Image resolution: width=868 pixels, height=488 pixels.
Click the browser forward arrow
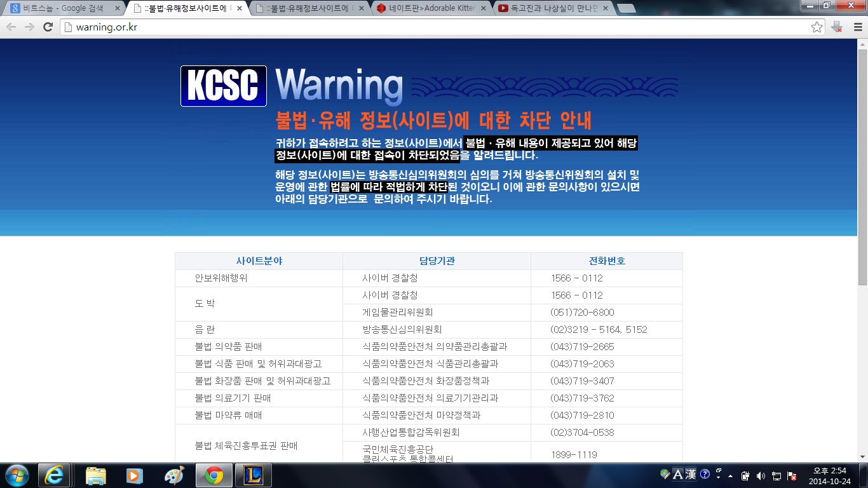pyautogui.click(x=29, y=27)
